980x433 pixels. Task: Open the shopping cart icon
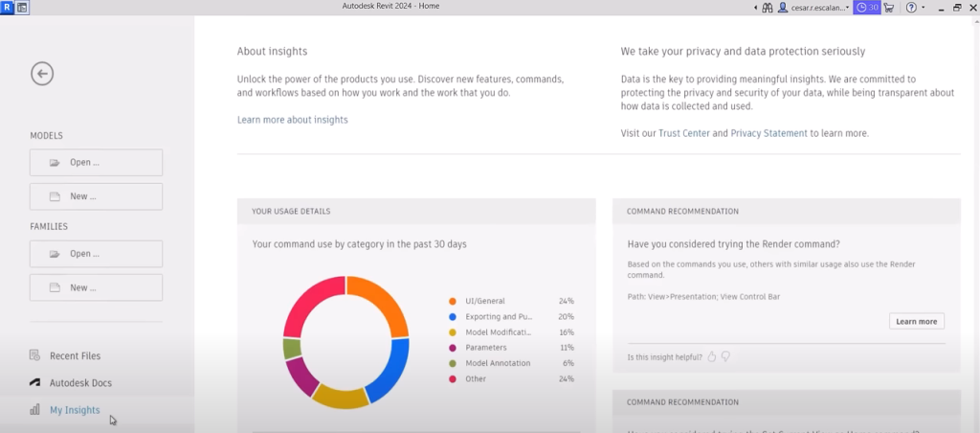pos(889,8)
